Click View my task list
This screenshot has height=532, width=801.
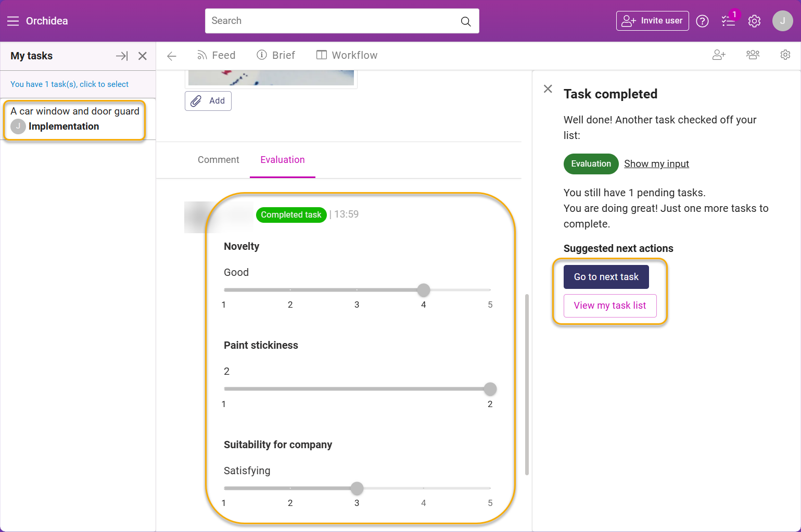click(x=610, y=306)
